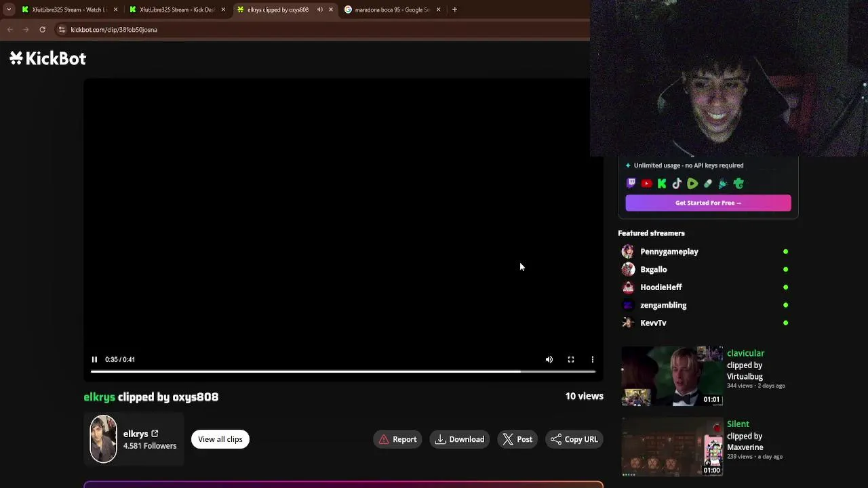Click the 10 views text
The height and width of the screenshot is (488, 868).
click(584, 396)
